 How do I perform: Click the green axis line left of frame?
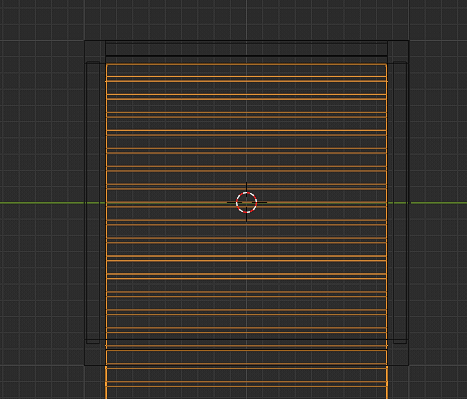click(42, 203)
